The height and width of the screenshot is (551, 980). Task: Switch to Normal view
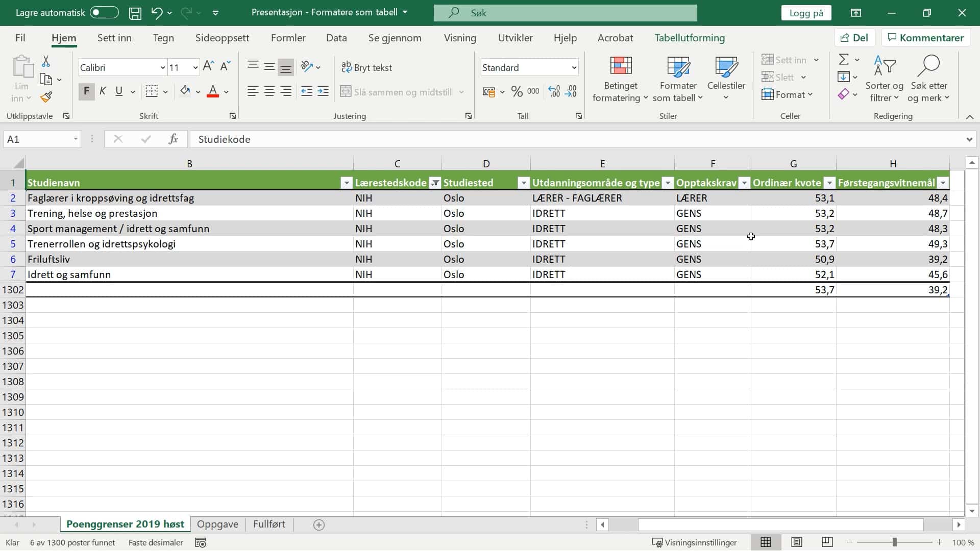pyautogui.click(x=766, y=542)
